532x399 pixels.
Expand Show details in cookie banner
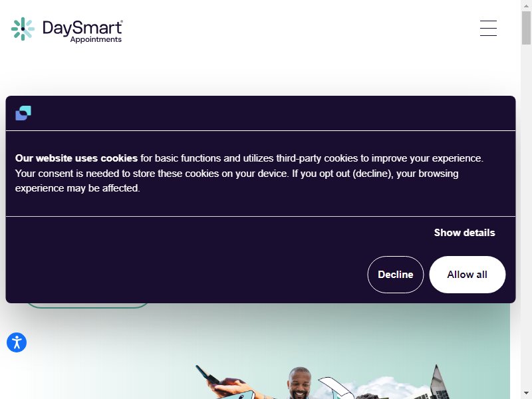pyautogui.click(x=464, y=232)
